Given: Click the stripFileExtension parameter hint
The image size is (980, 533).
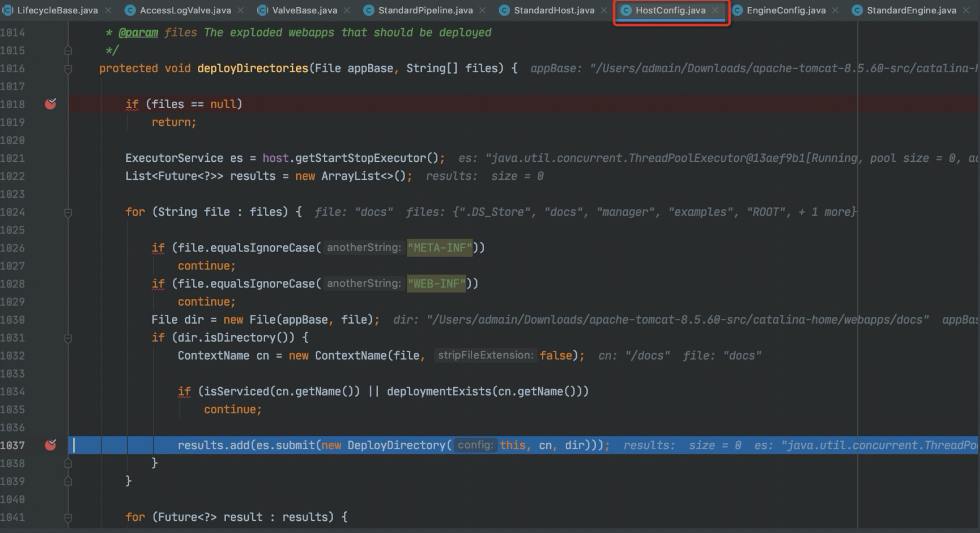Looking at the screenshot, I should 485,356.
